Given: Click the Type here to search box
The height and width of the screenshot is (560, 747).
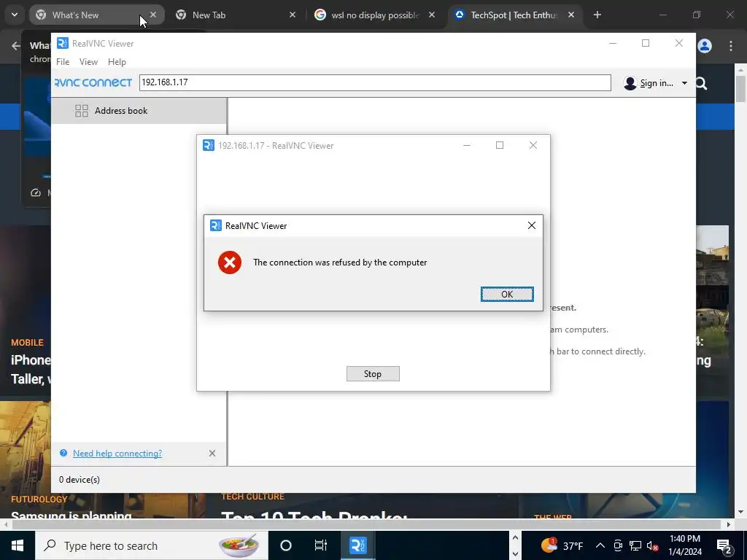Looking at the screenshot, I should pos(152,545).
